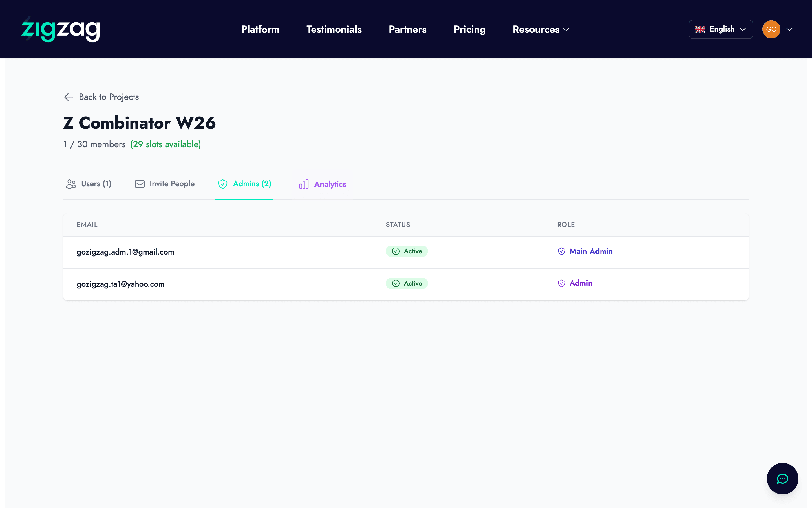The height and width of the screenshot is (508, 812).
Task: Click the Active status badge for gozigzag.ta1@yahoo.com
Action: pyautogui.click(x=406, y=283)
